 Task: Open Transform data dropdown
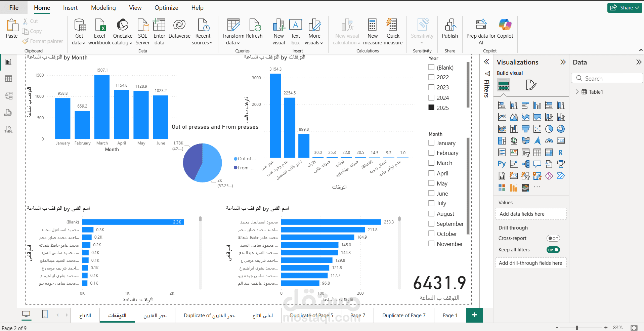pyautogui.click(x=233, y=39)
